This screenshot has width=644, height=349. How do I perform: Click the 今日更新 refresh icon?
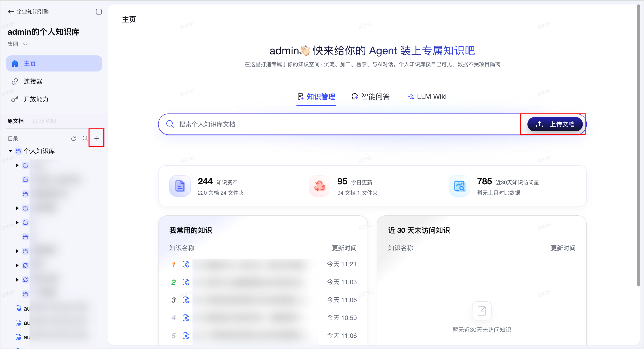320,186
